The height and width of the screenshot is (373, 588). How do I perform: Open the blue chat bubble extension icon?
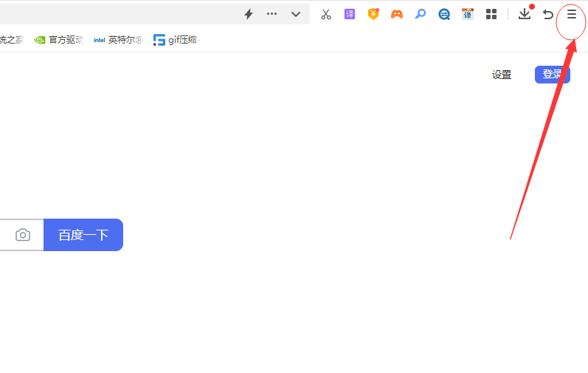(x=444, y=14)
